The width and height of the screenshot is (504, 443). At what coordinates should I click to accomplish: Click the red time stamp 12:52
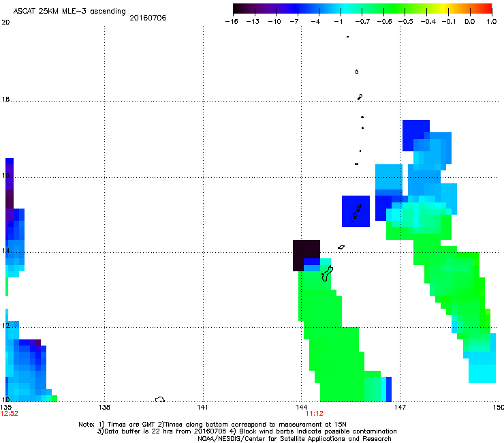[x=10, y=414]
